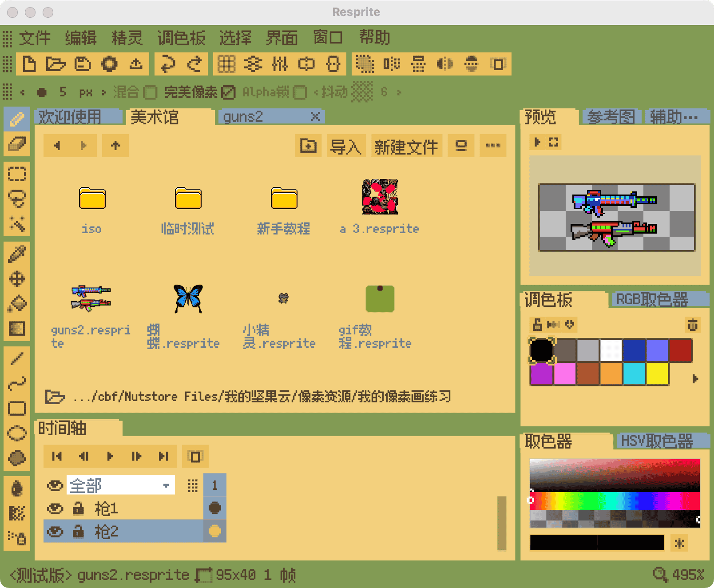Select the Eraser tool
This screenshot has width=714, height=588.
17,144
